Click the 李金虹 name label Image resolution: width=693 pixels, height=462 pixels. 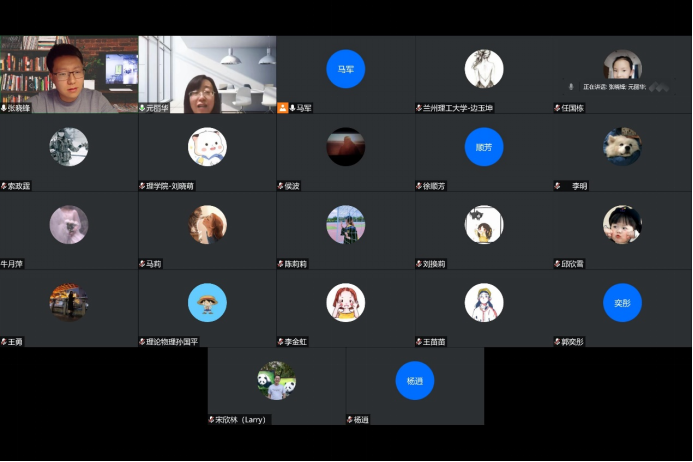click(296, 342)
